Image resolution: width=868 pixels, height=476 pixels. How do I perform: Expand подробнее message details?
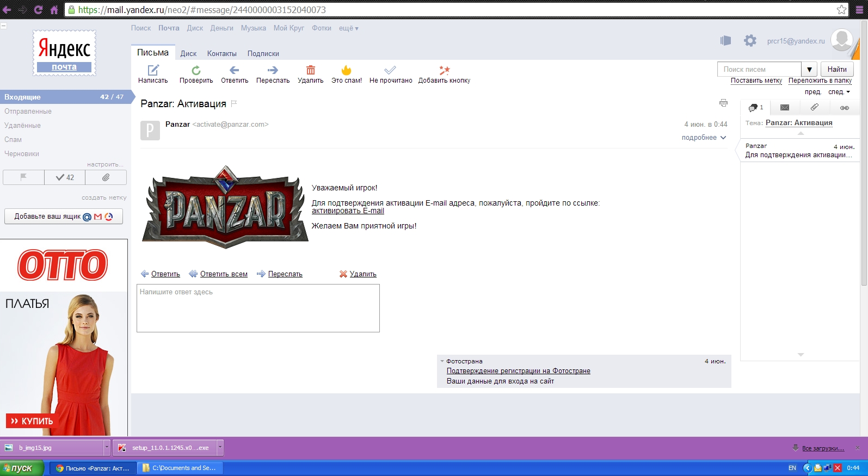(x=704, y=138)
